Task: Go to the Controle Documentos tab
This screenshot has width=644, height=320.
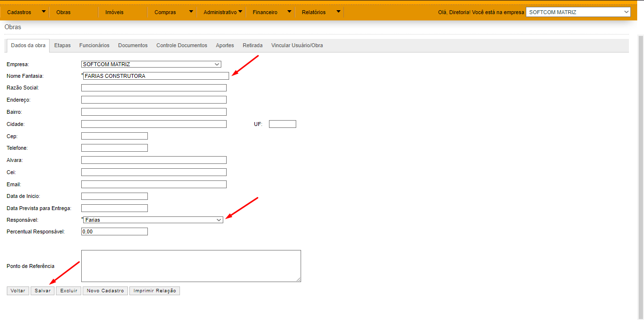Action: point(181,45)
